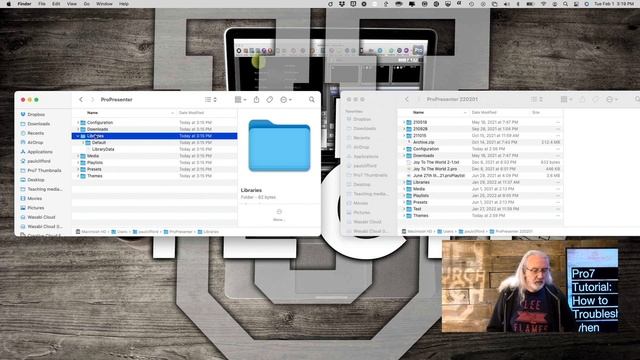Expand the Themes folder in ProPresenter window
The height and width of the screenshot is (360, 640).
[x=78, y=176]
